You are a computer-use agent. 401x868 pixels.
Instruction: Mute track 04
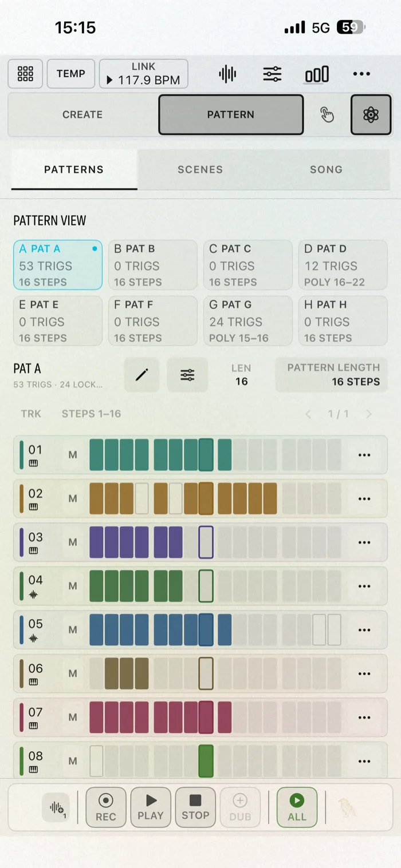click(x=73, y=586)
